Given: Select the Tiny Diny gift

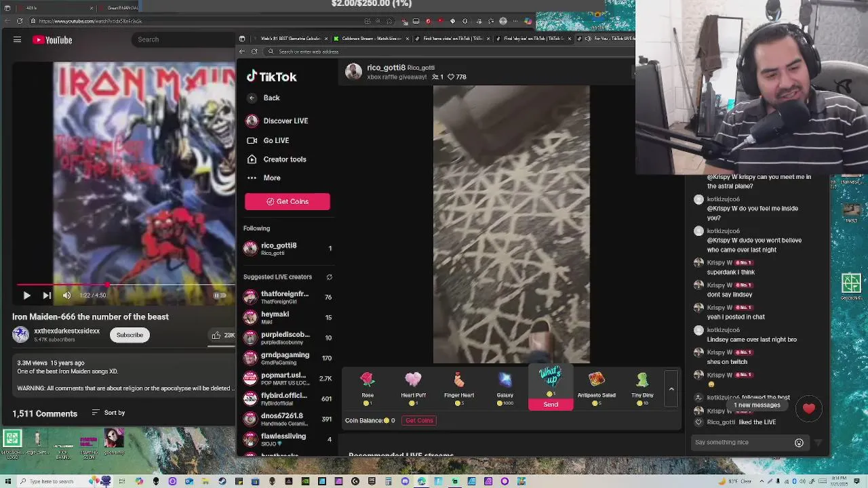Looking at the screenshot, I should pyautogui.click(x=642, y=388).
